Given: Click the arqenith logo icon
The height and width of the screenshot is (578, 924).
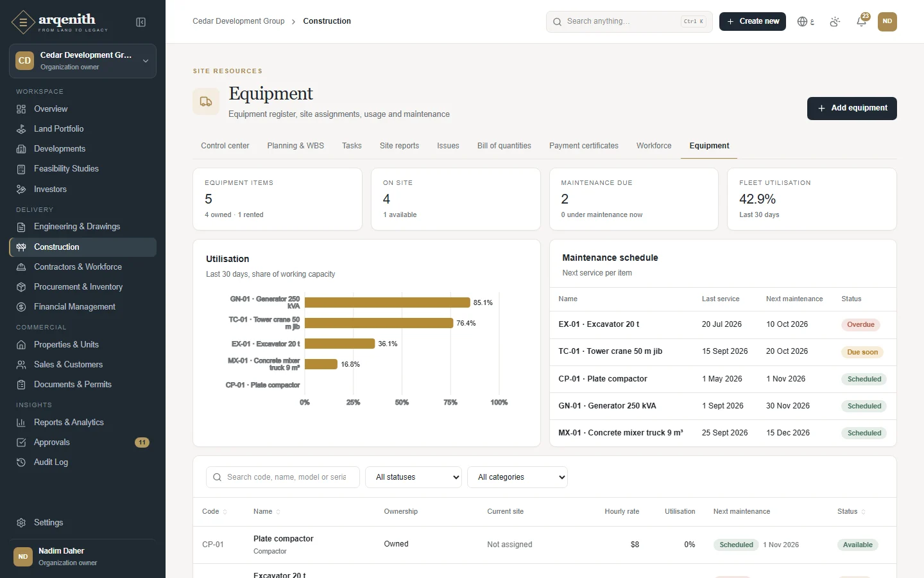Looking at the screenshot, I should [x=23, y=22].
